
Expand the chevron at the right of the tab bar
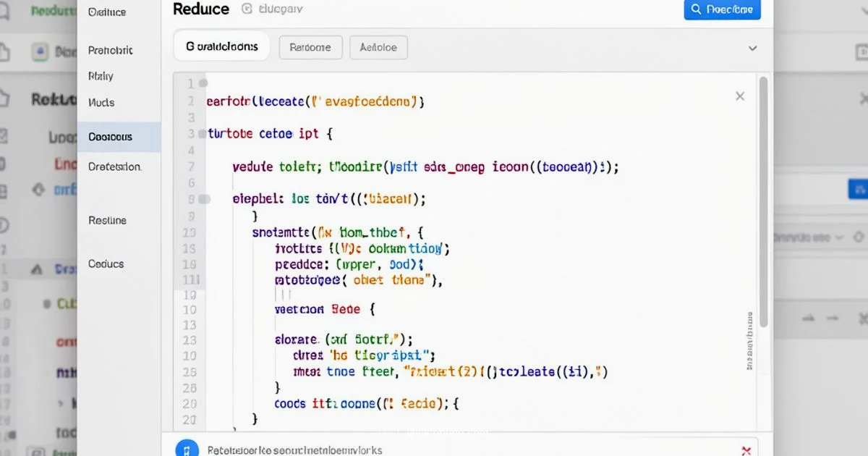point(752,48)
